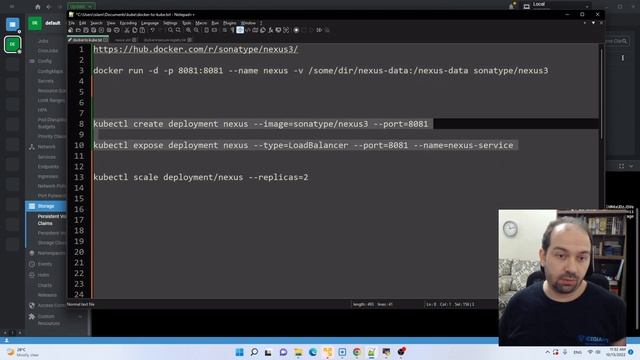
Task: Click the Run Macro Multiple Times toolbar icon
Action: click(x=319, y=30)
